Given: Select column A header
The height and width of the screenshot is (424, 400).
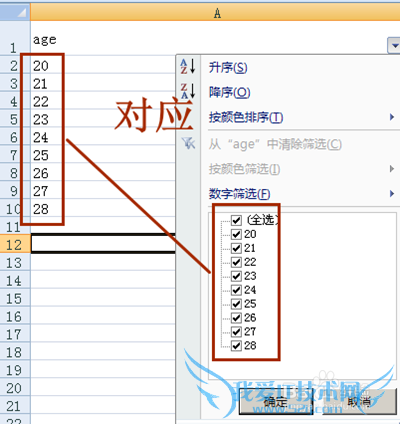Looking at the screenshot, I should pyautogui.click(x=215, y=13).
